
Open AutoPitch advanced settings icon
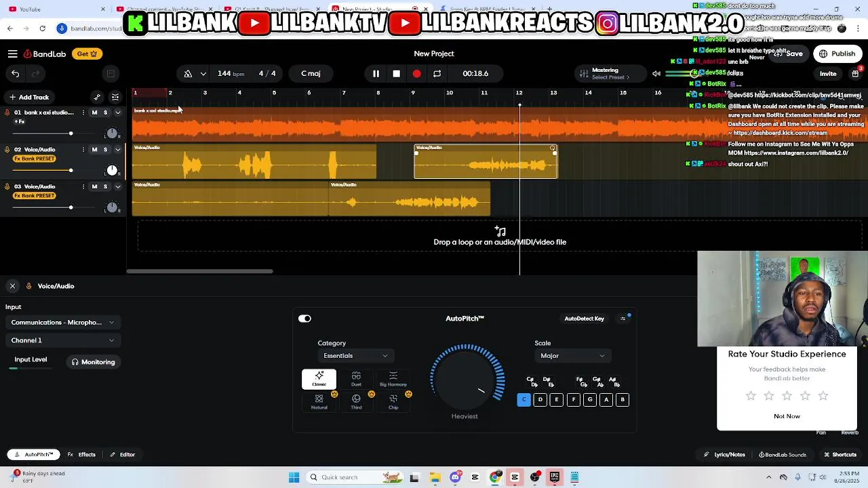623,319
